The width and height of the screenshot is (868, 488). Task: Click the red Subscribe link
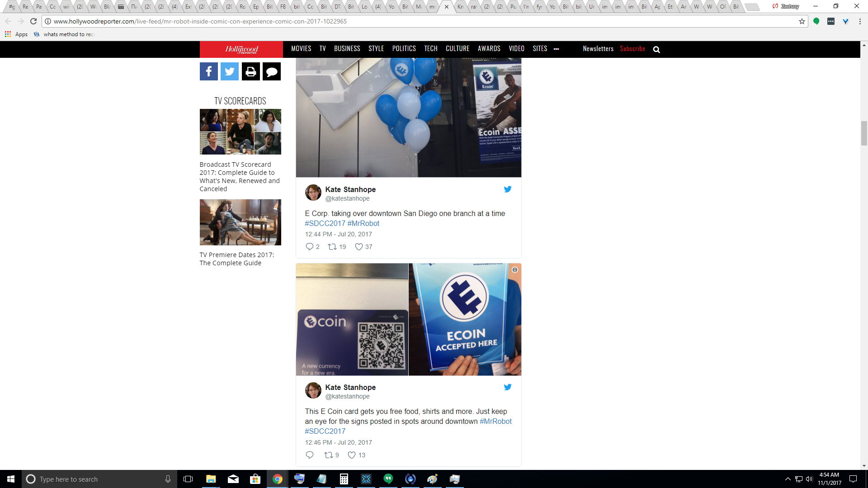[x=632, y=49]
